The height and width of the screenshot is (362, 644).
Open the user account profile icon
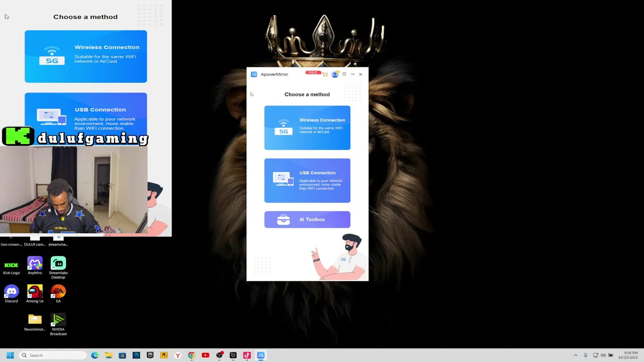click(x=335, y=74)
